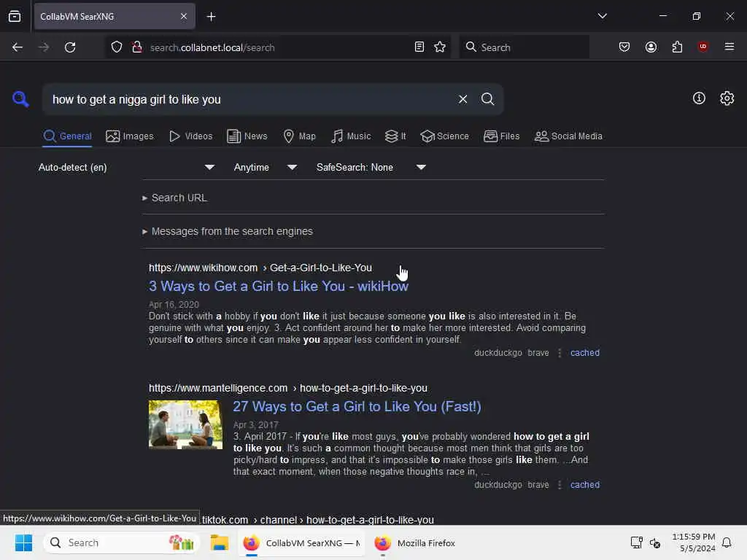Click the mantelligence result thumbnail image
Image resolution: width=747 pixels, height=560 pixels.
click(185, 425)
